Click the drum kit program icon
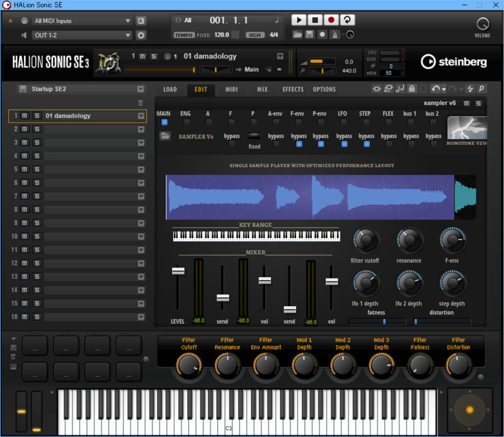 109,62
